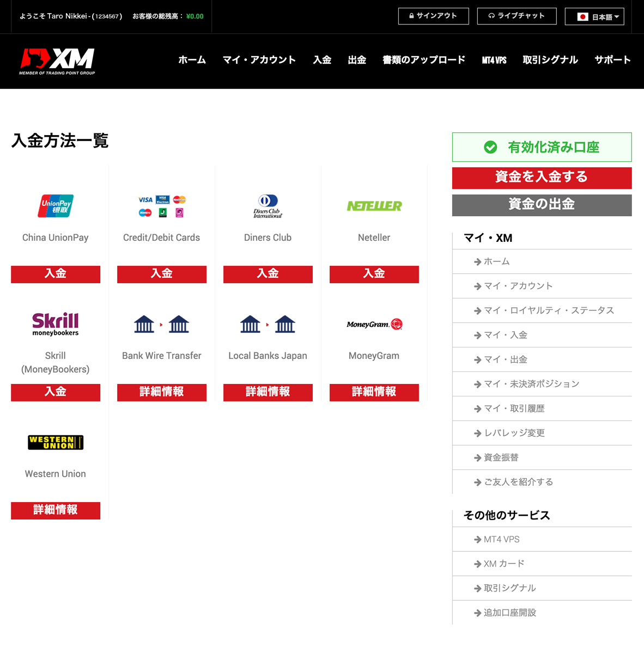Screen dimensions: 644x653
Task: Click 詳細情報 under Western Union
Action: (56, 510)
